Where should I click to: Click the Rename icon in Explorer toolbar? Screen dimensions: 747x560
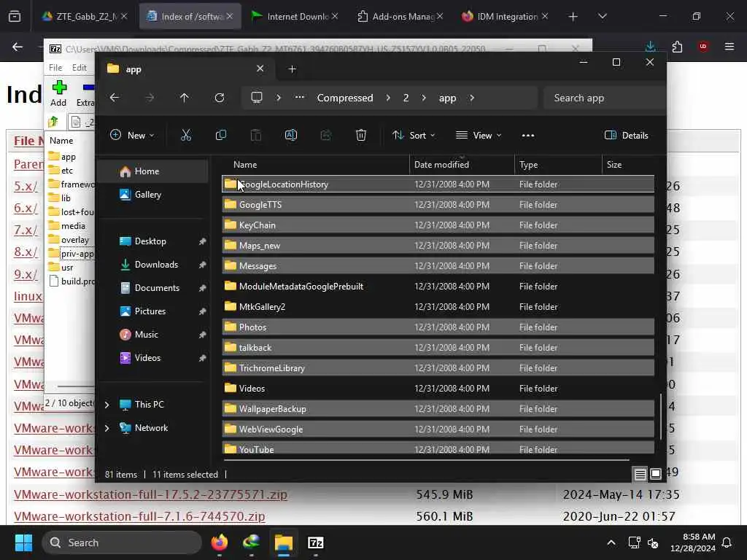290,135
